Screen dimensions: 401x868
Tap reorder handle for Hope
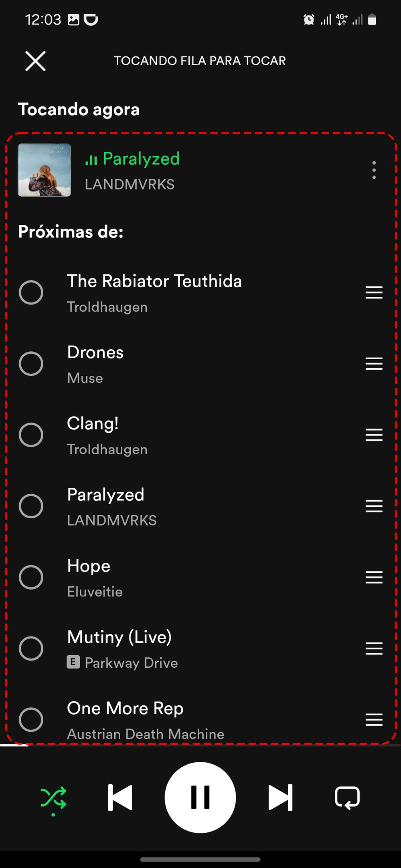pos(374,577)
